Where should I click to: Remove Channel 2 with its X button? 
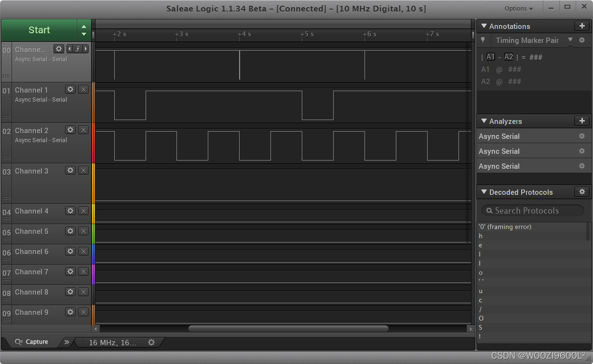(83, 130)
